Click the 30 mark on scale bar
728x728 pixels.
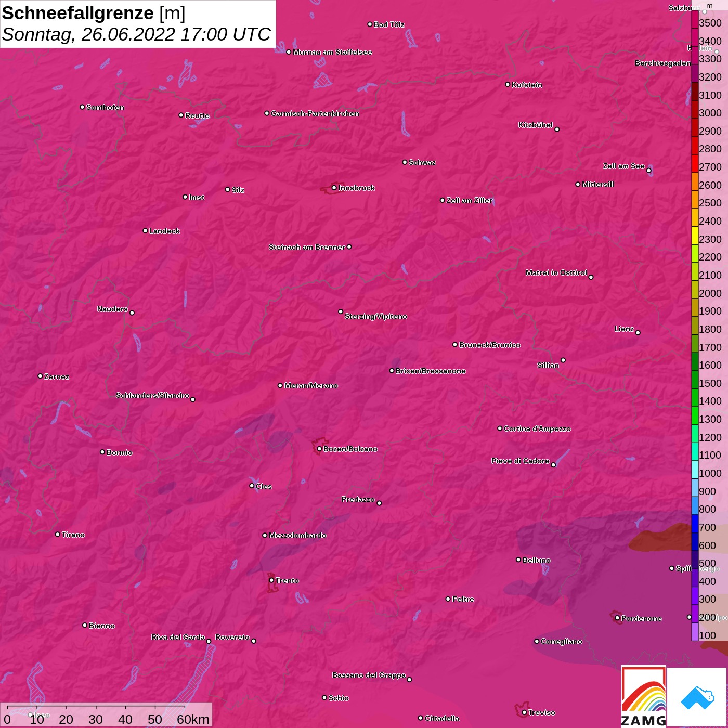point(96,719)
